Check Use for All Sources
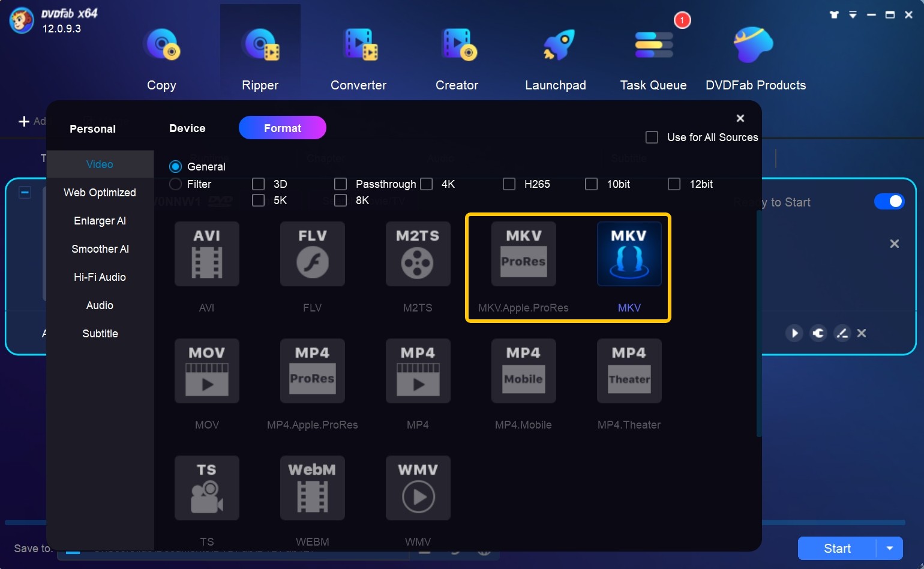 point(652,137)
